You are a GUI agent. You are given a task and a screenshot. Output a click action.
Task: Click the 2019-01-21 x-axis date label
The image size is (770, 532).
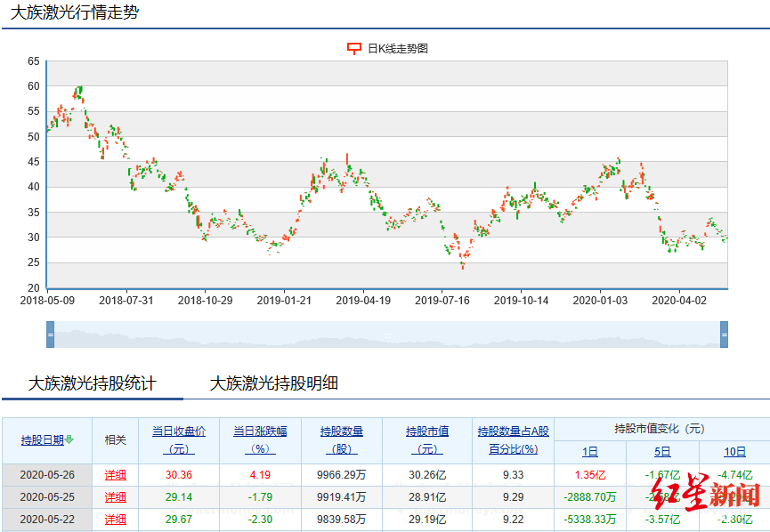(x=284, y=301)
